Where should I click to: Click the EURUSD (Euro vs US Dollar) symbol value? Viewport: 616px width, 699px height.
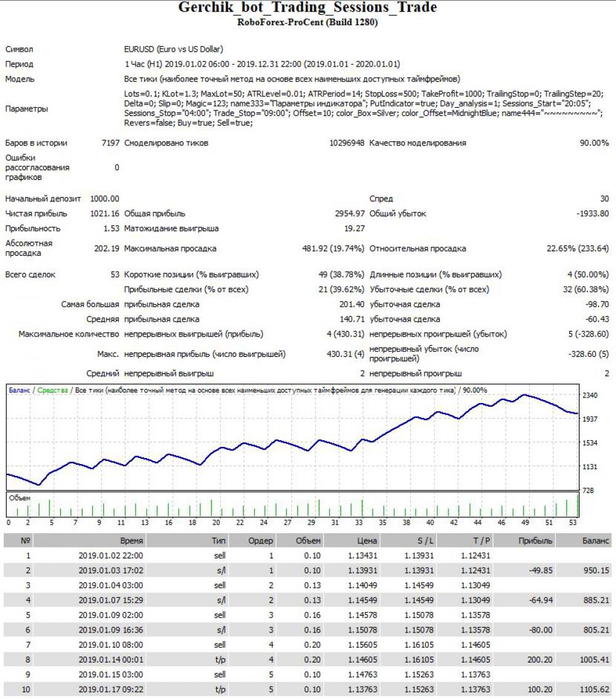point(174,49)
